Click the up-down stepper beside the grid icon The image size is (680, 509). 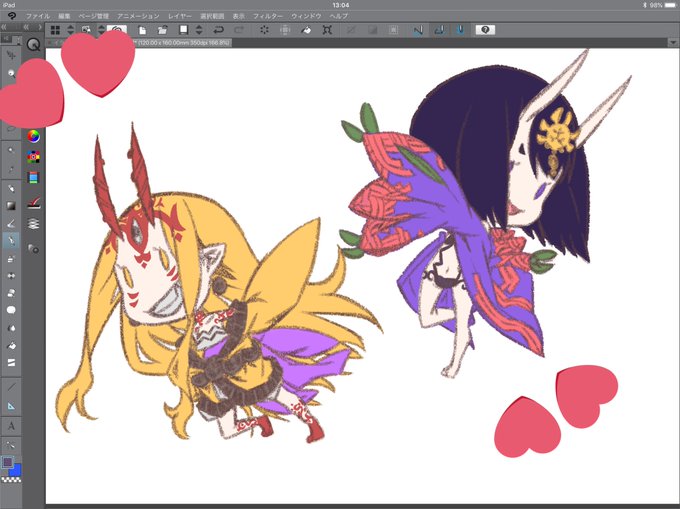70,30
